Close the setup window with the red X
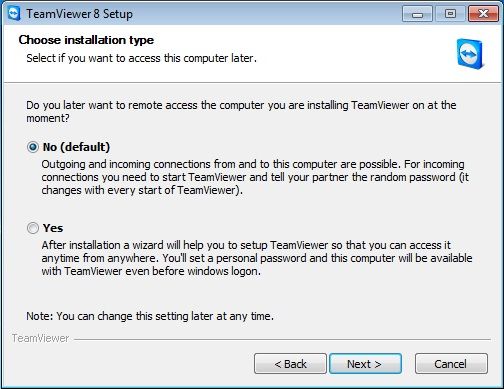Image resolution: width=504 pixels, height=389 pixels. (483, 14)
